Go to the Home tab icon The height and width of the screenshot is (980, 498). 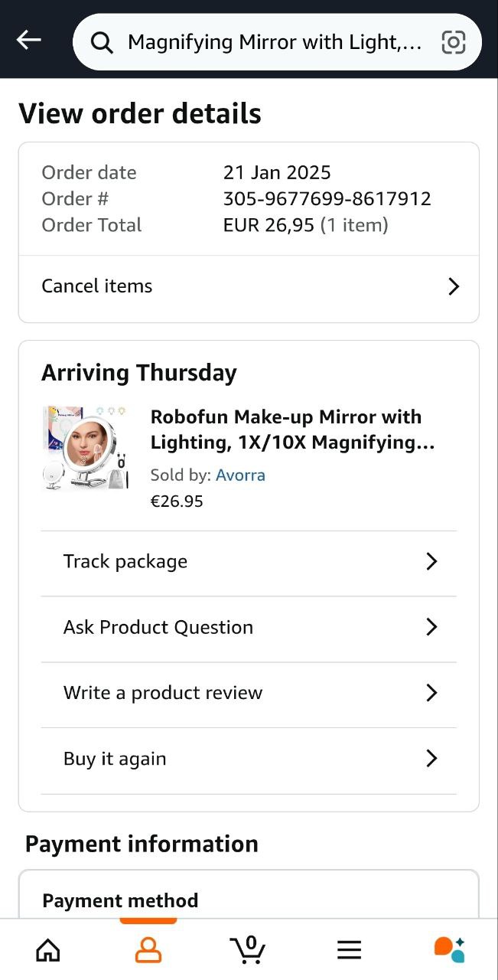[x=48, y=950]
